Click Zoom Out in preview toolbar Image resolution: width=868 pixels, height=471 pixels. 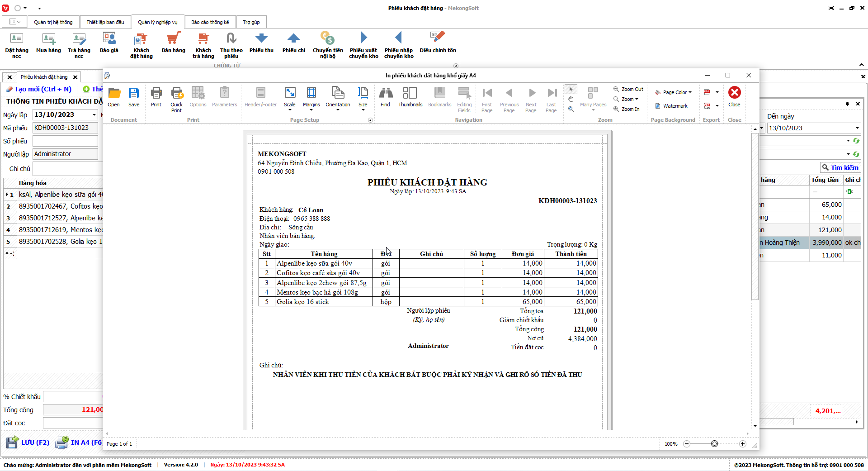pos(628,89)
